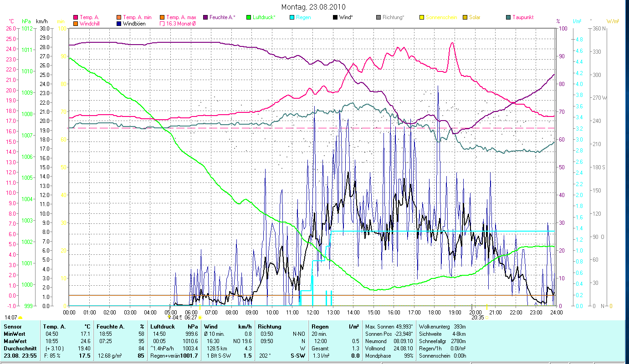This screenshot has height=364, width=629.
Task: Click the 20:35 sunset marker below axis
Action: pos(477,317)
